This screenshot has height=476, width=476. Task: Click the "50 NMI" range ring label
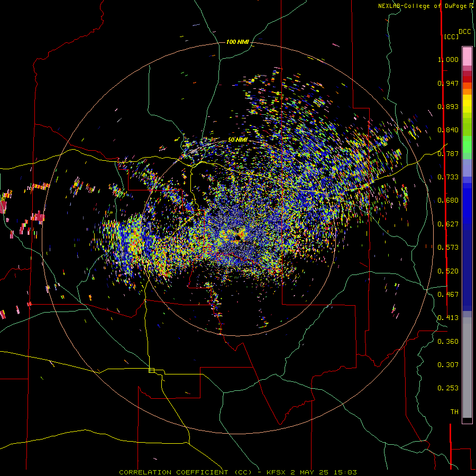[x=237, y=140]
